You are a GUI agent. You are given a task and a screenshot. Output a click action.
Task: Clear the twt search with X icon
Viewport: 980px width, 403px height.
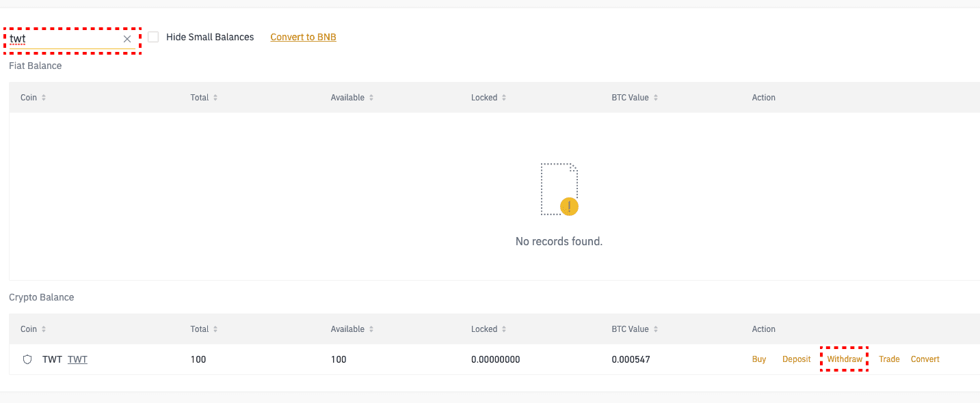(127, 39)
